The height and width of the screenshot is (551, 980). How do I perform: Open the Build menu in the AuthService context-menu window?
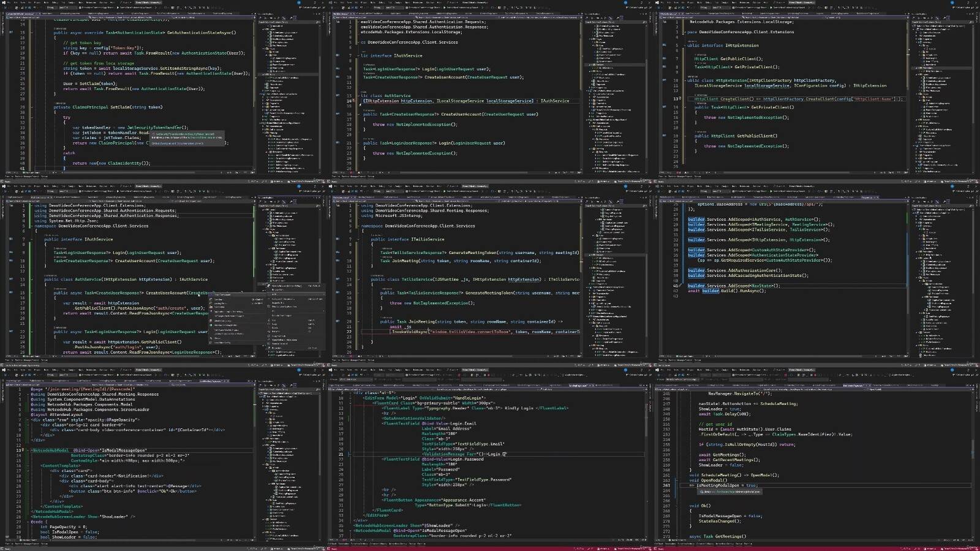[x=45, y=186]
